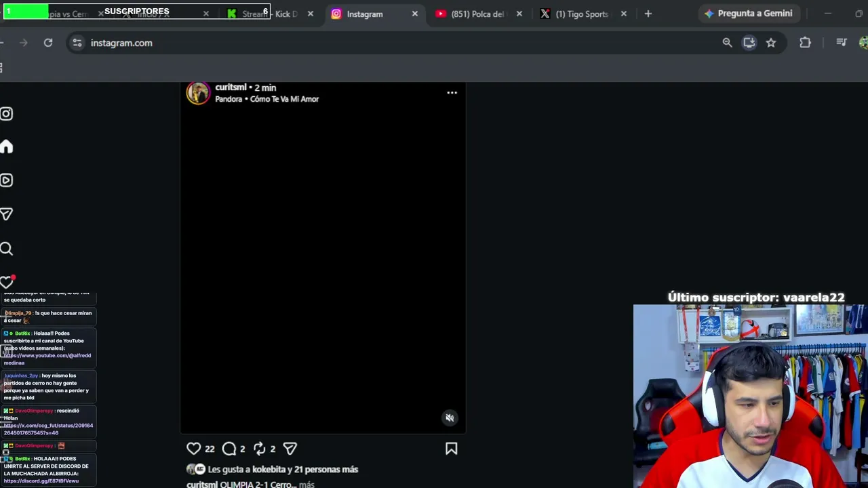
Task: View site information for instagram.com
Action: [x=77, y=43]
